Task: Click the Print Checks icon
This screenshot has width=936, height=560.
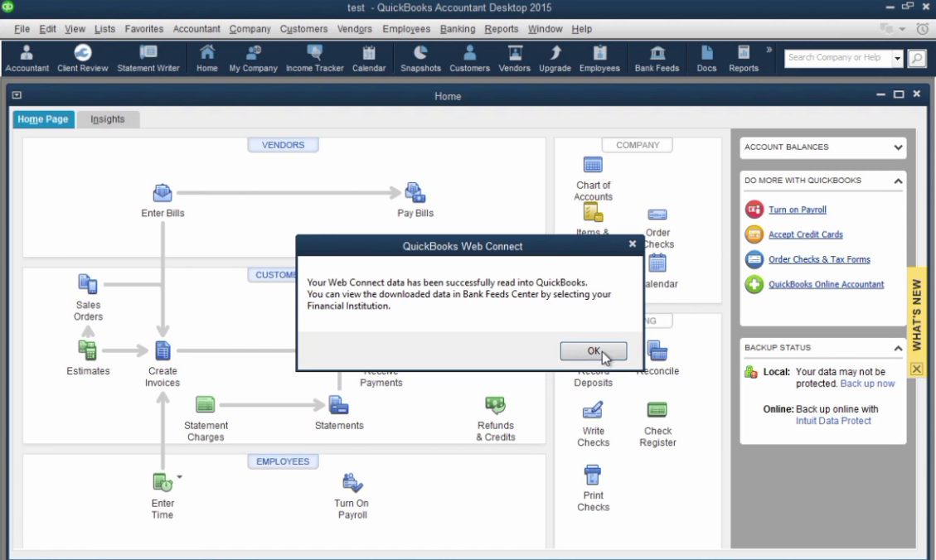Action: pyautogui.click(x=592, y=476)
